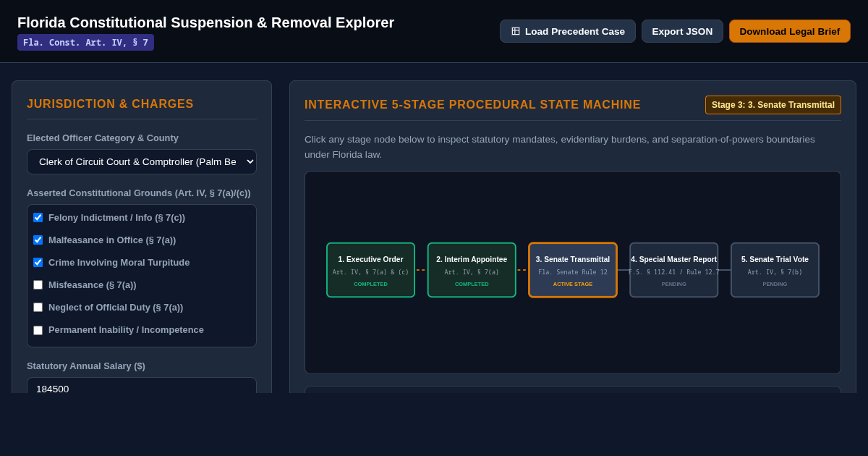Check Neglect of Official Duty (§ 7(a))
Image resolution: width=868 pixels, height=456 pixels.
(38, 307)
